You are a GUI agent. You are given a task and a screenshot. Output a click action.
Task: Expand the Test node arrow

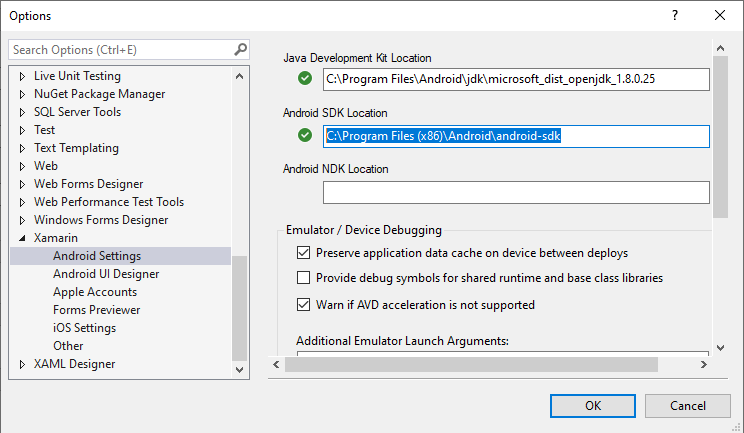22,130
